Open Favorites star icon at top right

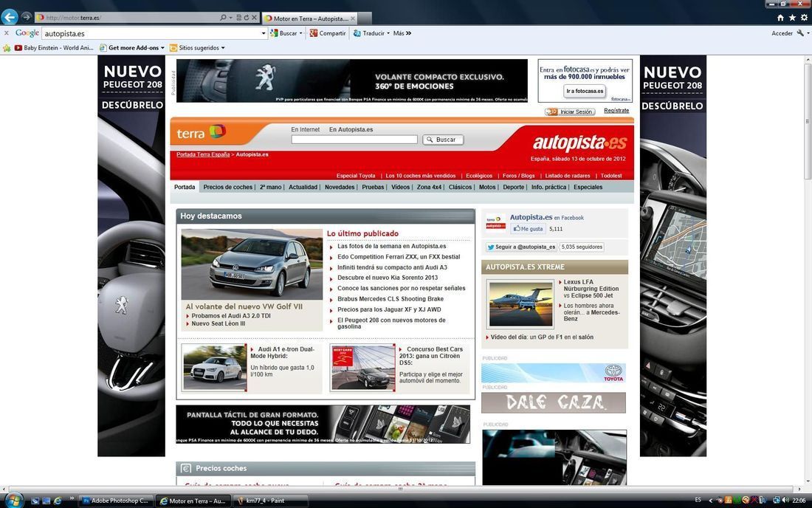click(792, 18)
